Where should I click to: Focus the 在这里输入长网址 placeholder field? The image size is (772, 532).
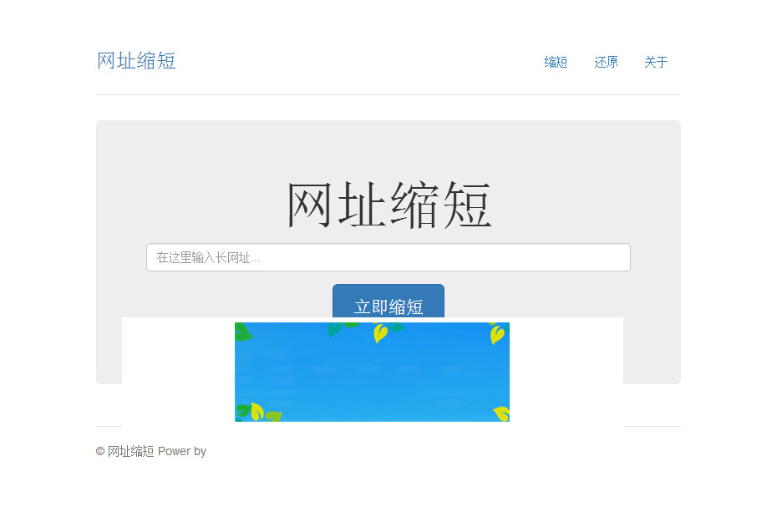coord(389,257)
